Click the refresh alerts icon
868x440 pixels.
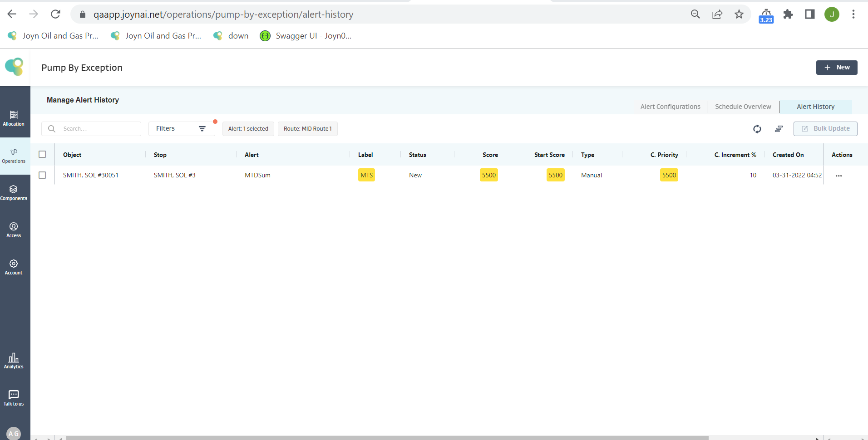coord(757,129)
